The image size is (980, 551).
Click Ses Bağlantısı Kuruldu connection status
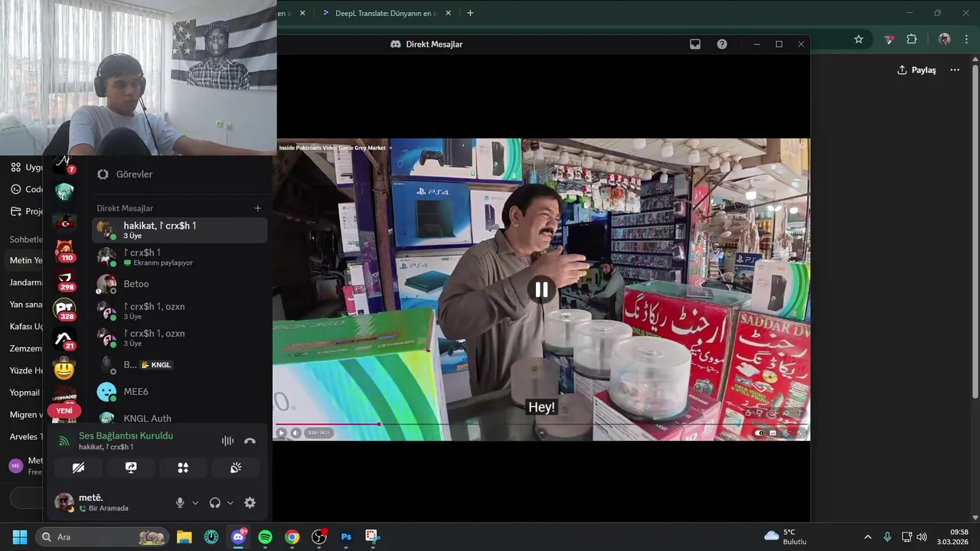pyautogui.click(x=126, y=435)
